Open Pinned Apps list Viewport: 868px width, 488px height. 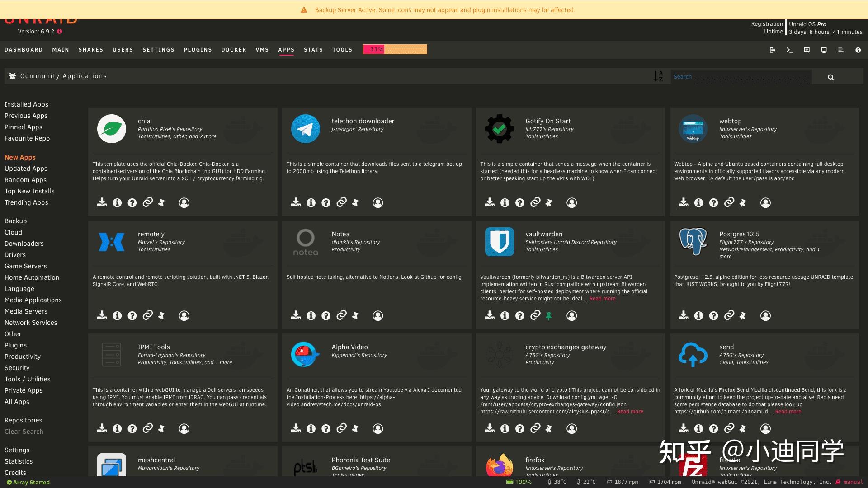[24, 127]
